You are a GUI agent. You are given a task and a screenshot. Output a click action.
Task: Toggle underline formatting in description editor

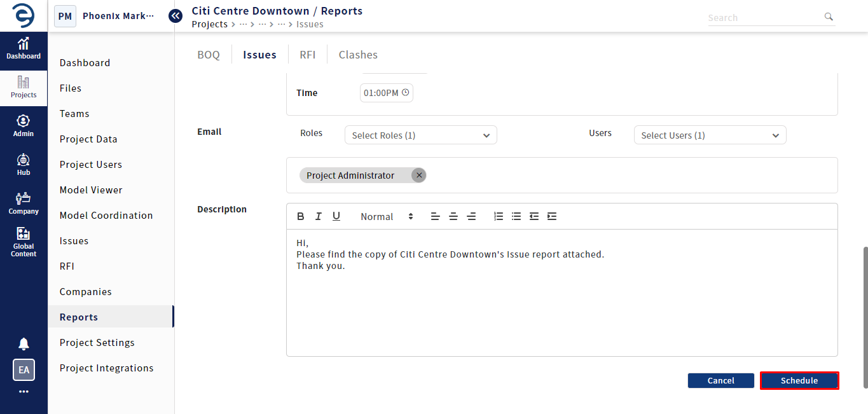pos(336,216)
